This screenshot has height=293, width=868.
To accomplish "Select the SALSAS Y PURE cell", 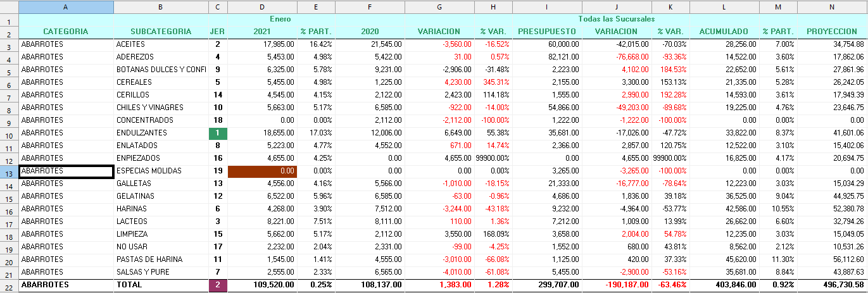I will point(161,271).
